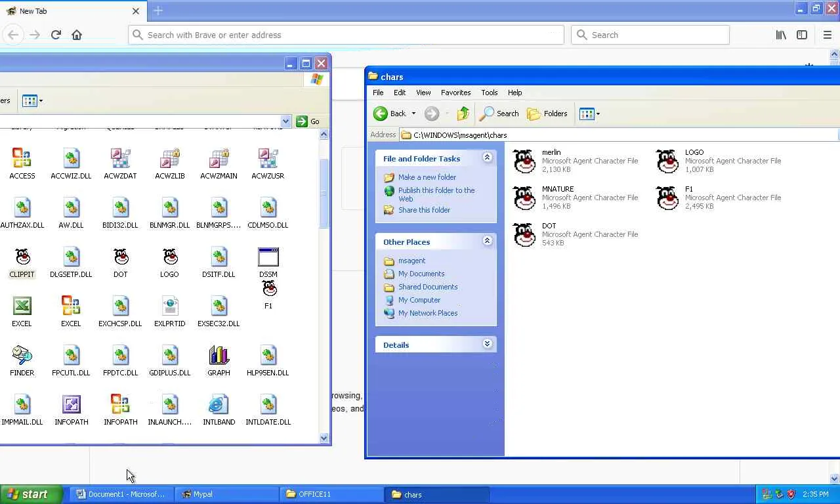This screenshot has width=840, height=504.
Task: Switch to Mypal taskbar button
Action: [x=227, y=494]
